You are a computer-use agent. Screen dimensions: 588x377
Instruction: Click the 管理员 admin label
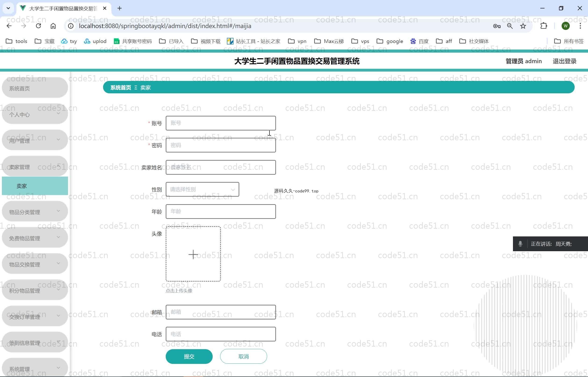[524, 61]
